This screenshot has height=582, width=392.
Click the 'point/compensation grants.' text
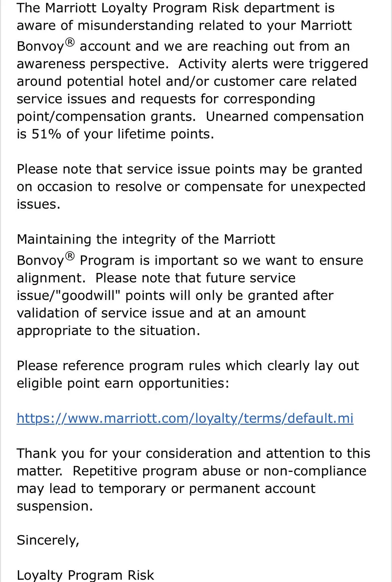106,117
